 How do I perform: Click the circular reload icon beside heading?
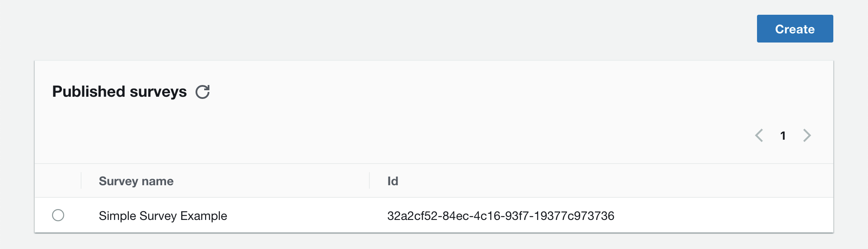pyautogui.click(x=202, y=92)
